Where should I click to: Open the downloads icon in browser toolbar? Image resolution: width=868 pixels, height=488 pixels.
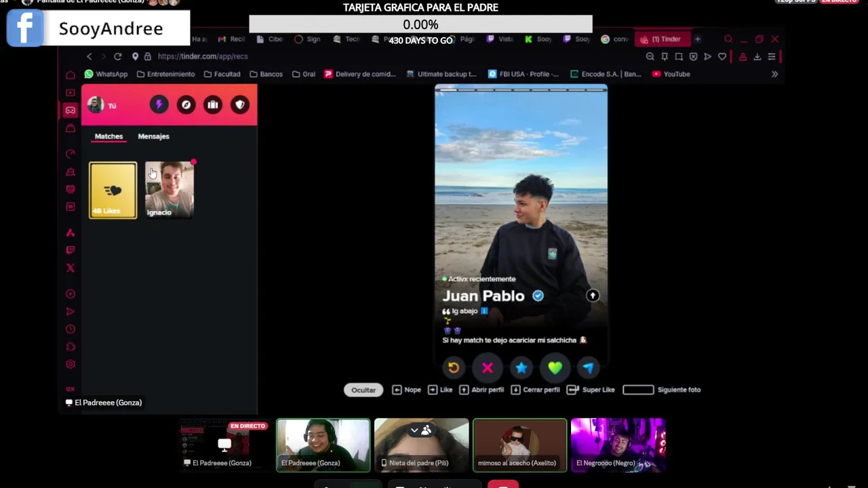coord(757,56)
